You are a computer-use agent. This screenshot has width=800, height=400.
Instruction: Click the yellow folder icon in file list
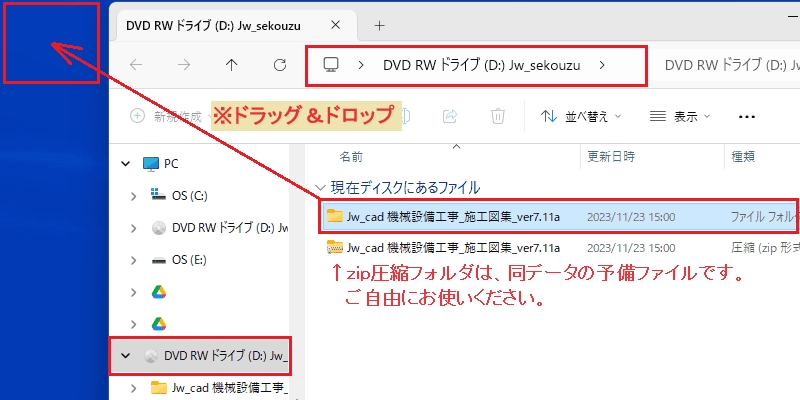[334, 217]
